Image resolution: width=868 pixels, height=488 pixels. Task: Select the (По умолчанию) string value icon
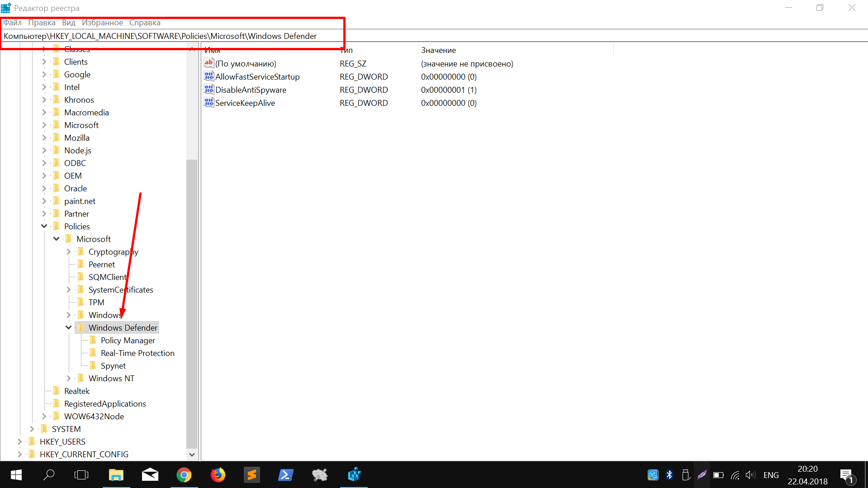pos(209,63)
